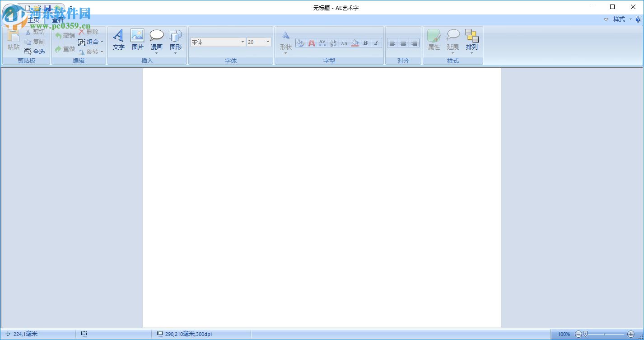Toggle bold (B) formatting
Screen dimensions: 644x340
(x=365, y=43)
